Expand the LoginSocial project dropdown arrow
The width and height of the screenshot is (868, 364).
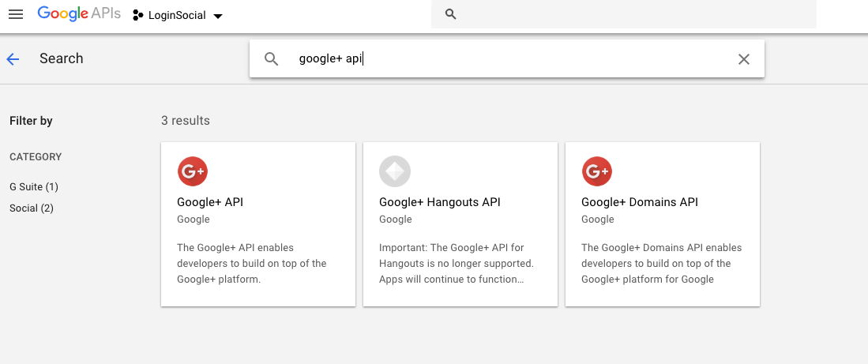click(218, 16)
